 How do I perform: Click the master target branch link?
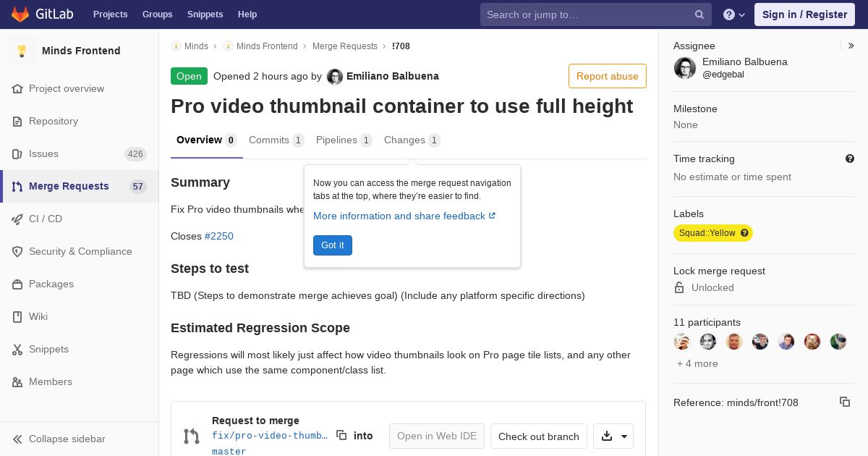(229, 452)
